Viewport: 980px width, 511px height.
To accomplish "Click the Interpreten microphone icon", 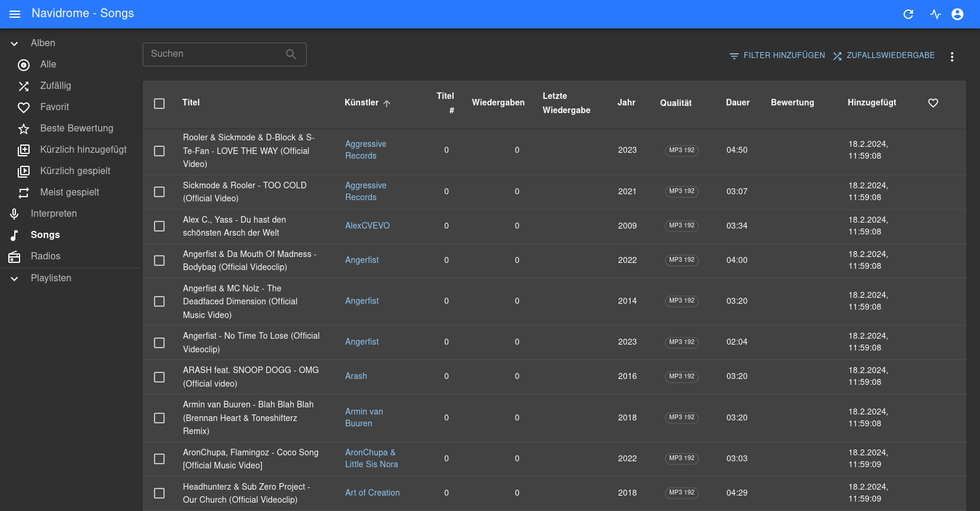I will click(14, 214).
